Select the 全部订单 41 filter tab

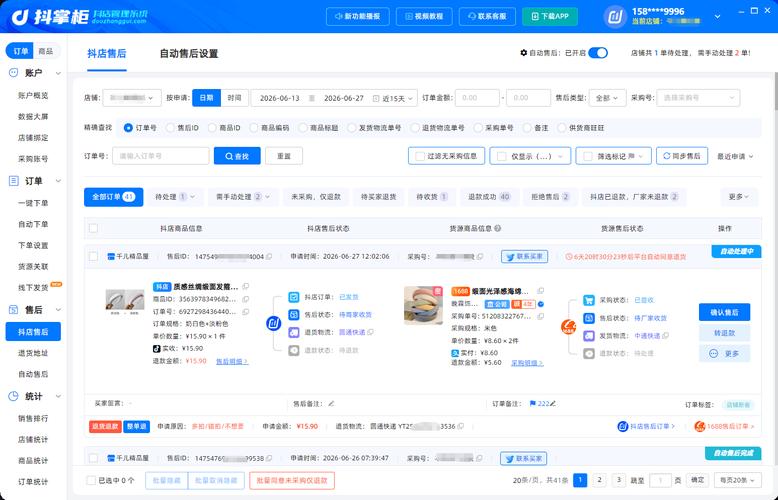click(x=113, y=197)
